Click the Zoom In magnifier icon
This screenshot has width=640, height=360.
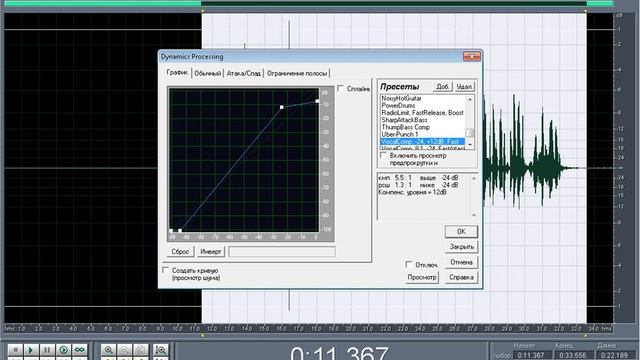[x=108, y=350]
